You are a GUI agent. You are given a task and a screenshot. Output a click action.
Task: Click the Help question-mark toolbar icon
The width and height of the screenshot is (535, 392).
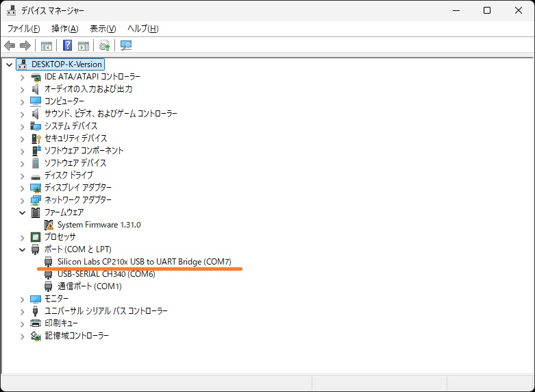point(67,46)
